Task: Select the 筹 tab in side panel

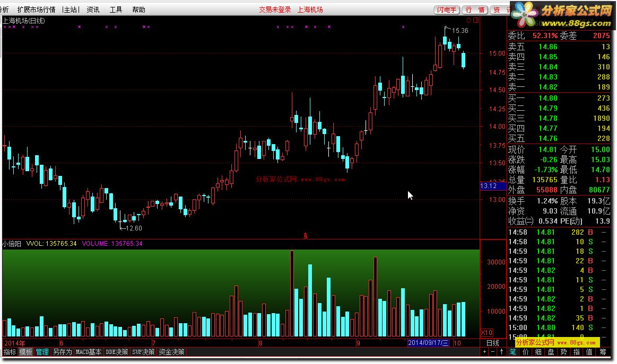Action: pyautogui.click(x=603, y=352)
